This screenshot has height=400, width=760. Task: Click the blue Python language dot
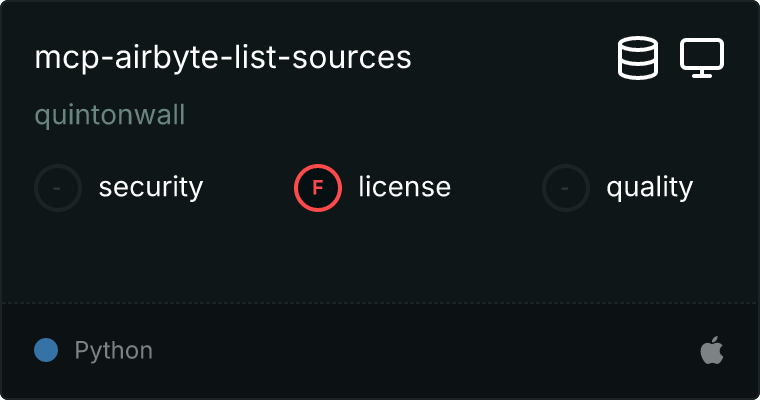[x=46, y=351]
